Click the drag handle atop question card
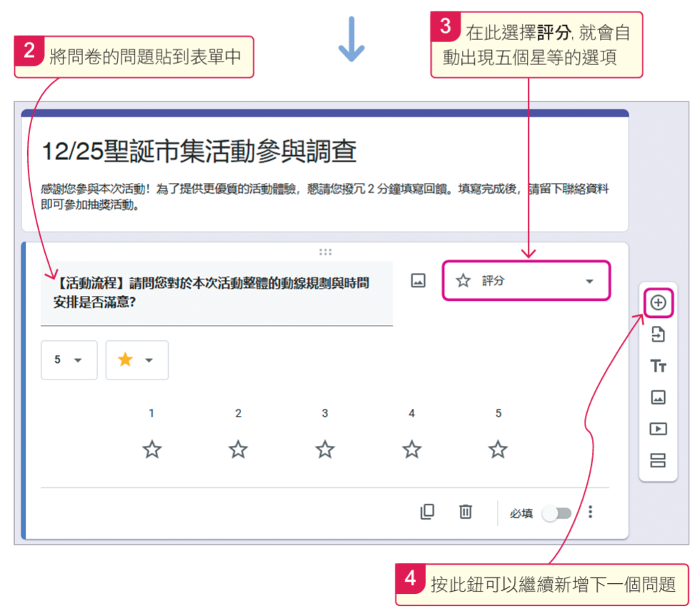This screenshot has height=616, width=700. (x=325, y=252)
